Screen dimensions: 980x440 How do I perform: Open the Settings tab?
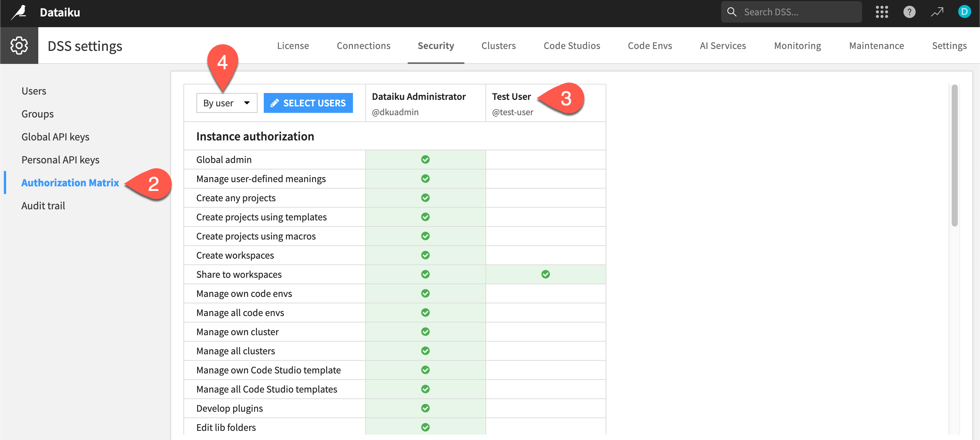click(949, 46)
